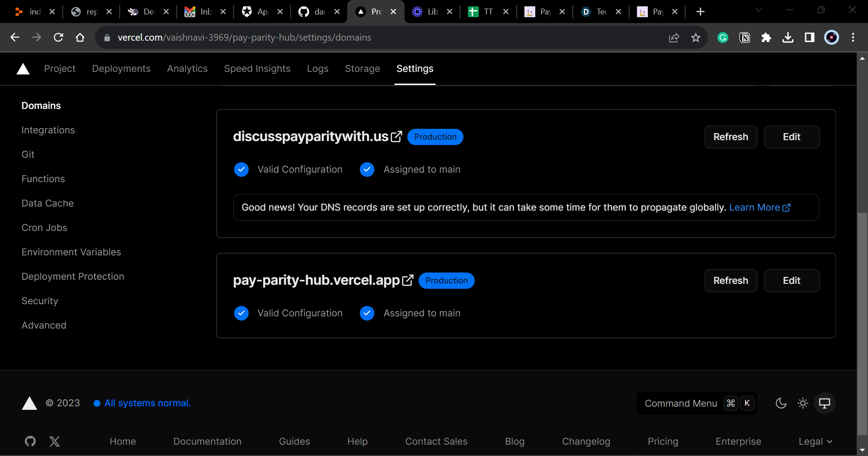Switch to dark theme moon icon

(781, 403)
